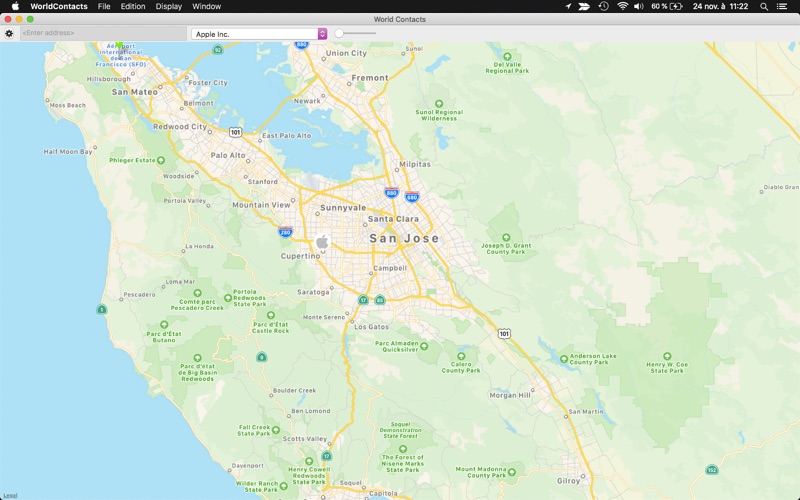The height and width of the screenshot is (500, 800).
Task: Click the Redwood City label
Action: tap(180, 127)
